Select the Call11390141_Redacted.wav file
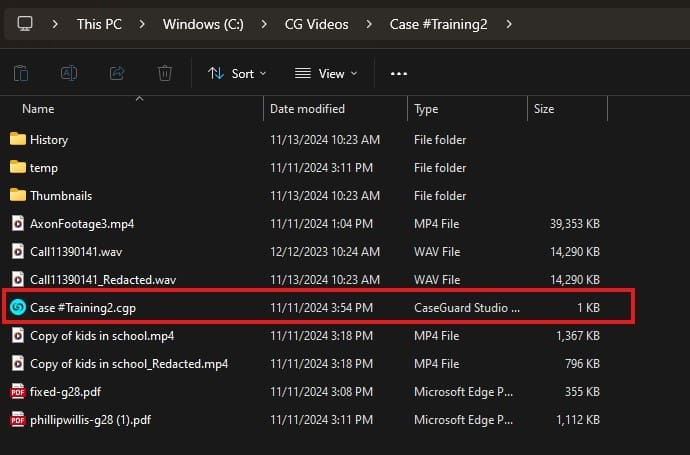 (89, 279)
